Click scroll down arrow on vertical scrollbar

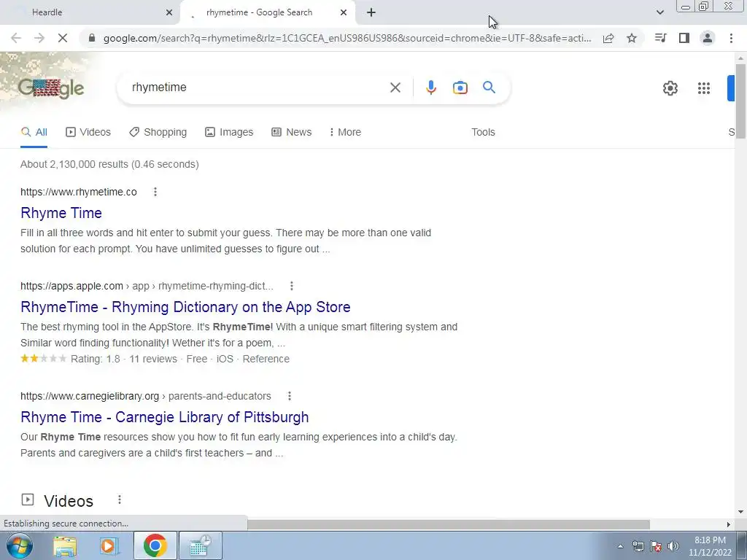[740, 512]
